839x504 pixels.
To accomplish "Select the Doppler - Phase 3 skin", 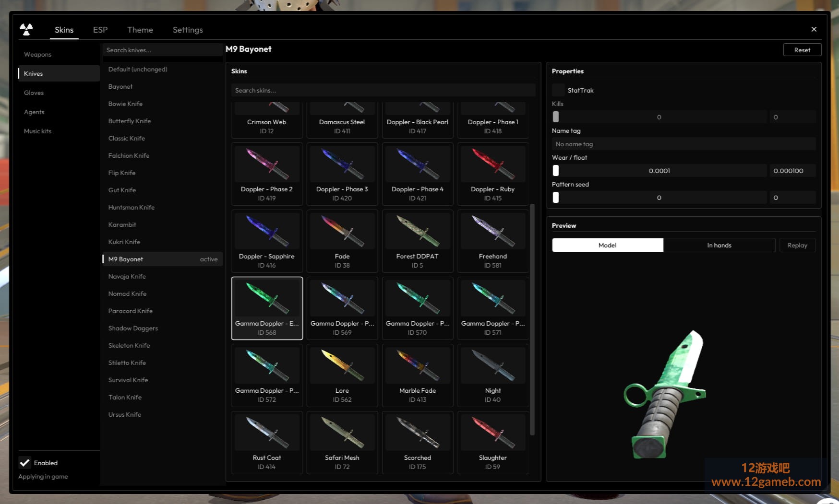I will [x=342, y=174].
